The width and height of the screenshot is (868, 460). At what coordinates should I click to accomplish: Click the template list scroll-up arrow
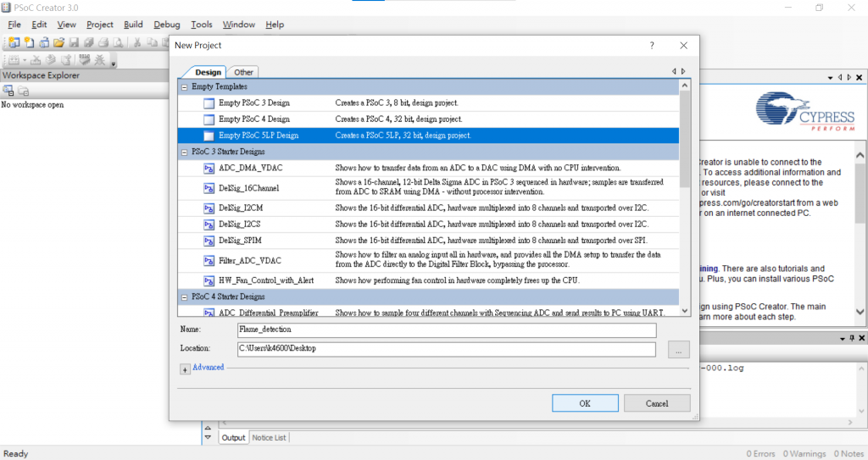pos(685,86)
